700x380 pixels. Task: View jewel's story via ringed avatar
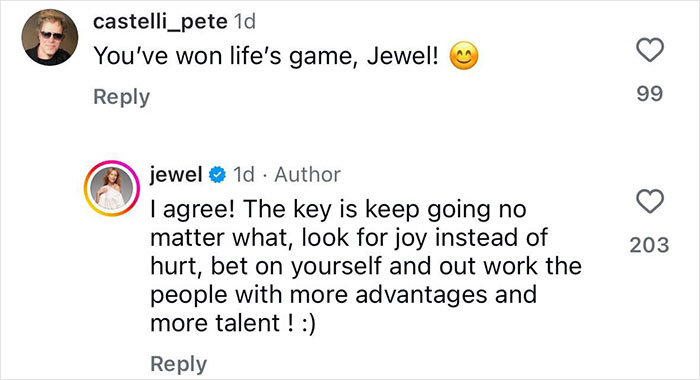click(112, 188)
